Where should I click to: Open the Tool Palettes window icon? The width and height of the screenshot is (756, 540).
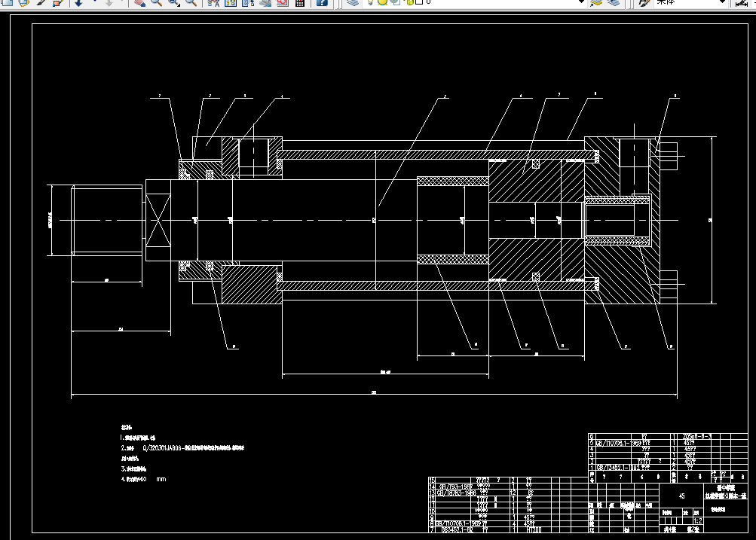(248, 2)
